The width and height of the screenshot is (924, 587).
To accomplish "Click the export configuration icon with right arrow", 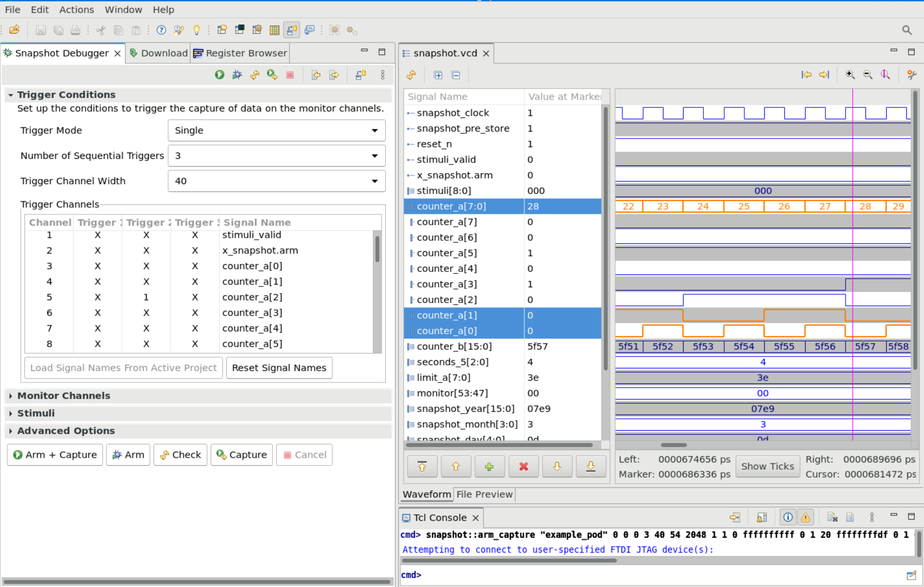I will pos(334,75).
